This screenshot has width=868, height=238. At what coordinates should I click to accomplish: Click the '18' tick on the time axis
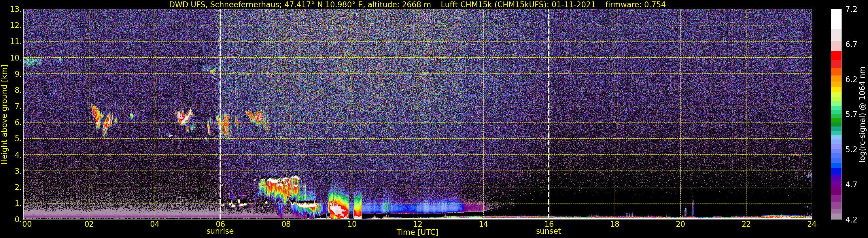click(614, 224)
